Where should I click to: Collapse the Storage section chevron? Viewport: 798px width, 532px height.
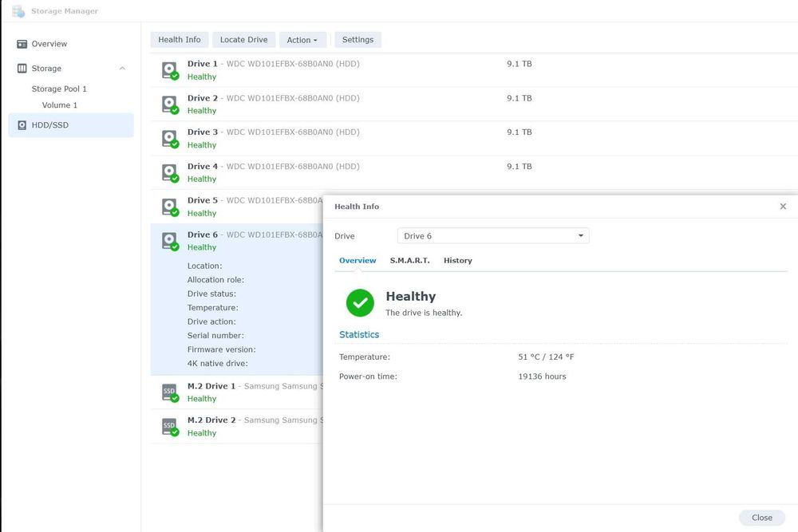[x=122, y=68]
